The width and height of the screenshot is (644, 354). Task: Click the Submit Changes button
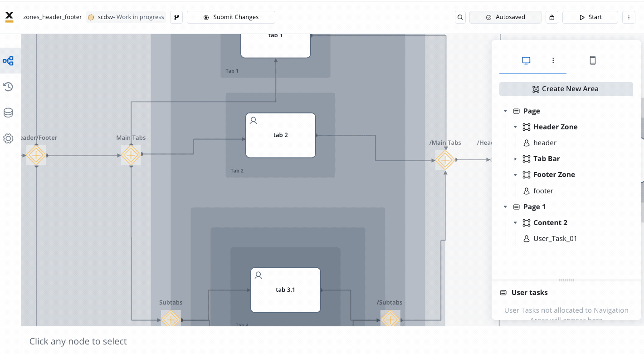231,17
